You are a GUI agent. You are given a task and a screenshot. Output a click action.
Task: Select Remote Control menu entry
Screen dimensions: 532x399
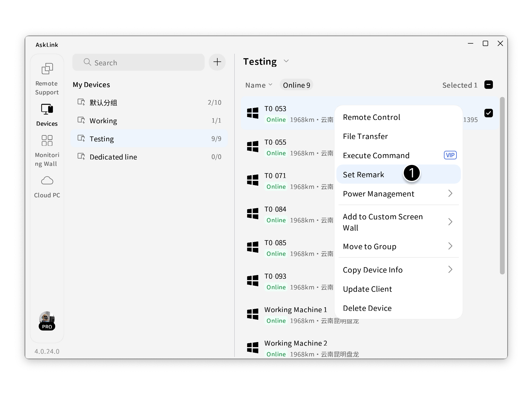pos(371,117)
